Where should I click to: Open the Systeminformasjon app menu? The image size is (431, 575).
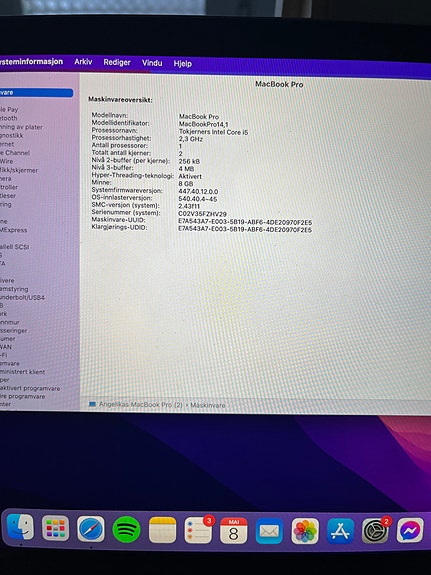(x=32, y=61)
